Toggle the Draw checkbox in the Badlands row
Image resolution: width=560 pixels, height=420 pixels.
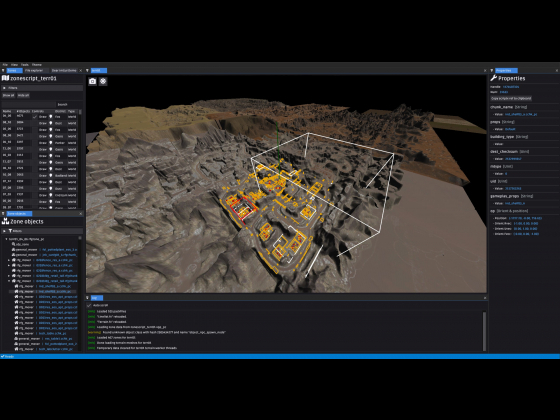click(35, 175)
